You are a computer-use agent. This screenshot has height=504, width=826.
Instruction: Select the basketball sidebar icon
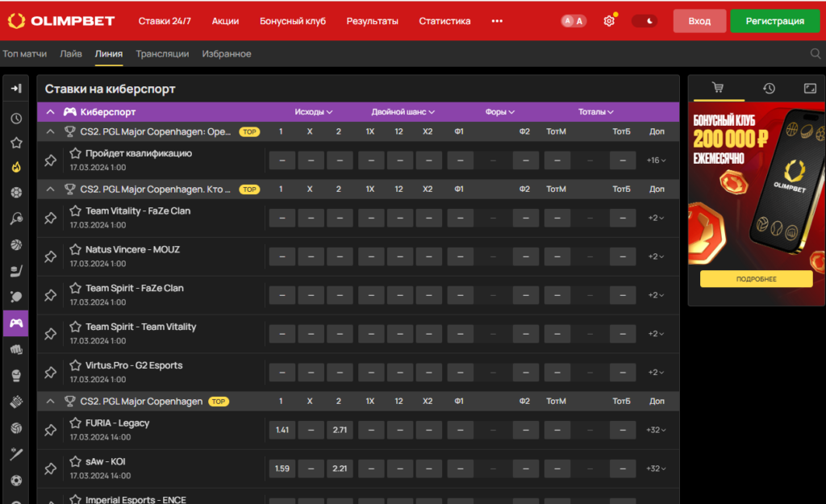point(16,245)
